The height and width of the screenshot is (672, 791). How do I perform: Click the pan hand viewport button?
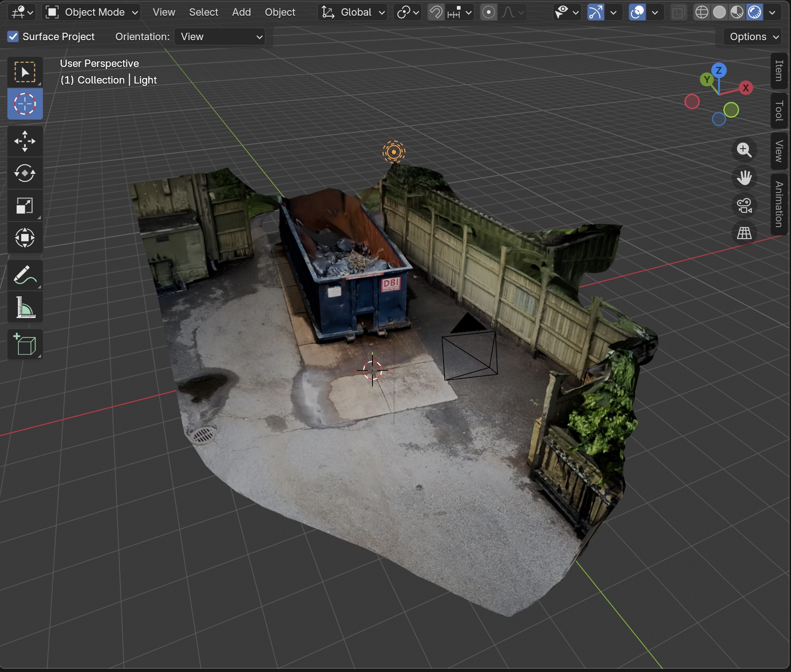pyautogui.click(x=744, y=178)
